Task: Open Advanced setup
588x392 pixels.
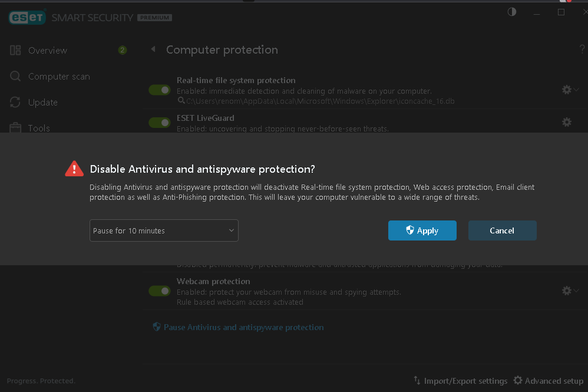Action: click(x=554, y=381)
